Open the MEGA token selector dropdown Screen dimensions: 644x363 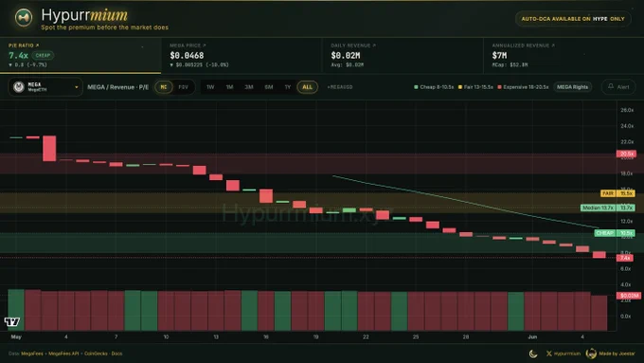(45, 87)
